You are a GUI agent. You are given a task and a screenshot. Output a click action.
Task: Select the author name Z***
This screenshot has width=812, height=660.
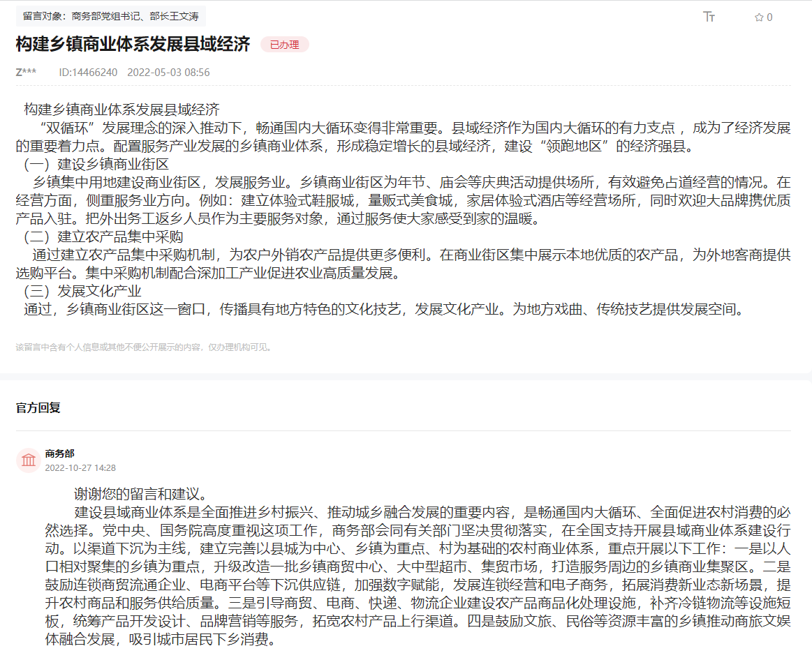click(26, 73)
